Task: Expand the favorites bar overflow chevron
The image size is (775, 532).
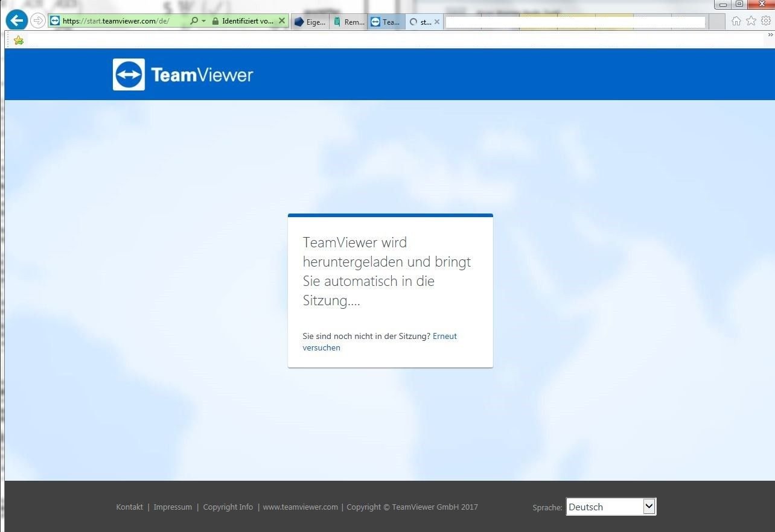Action: point(770,36)
